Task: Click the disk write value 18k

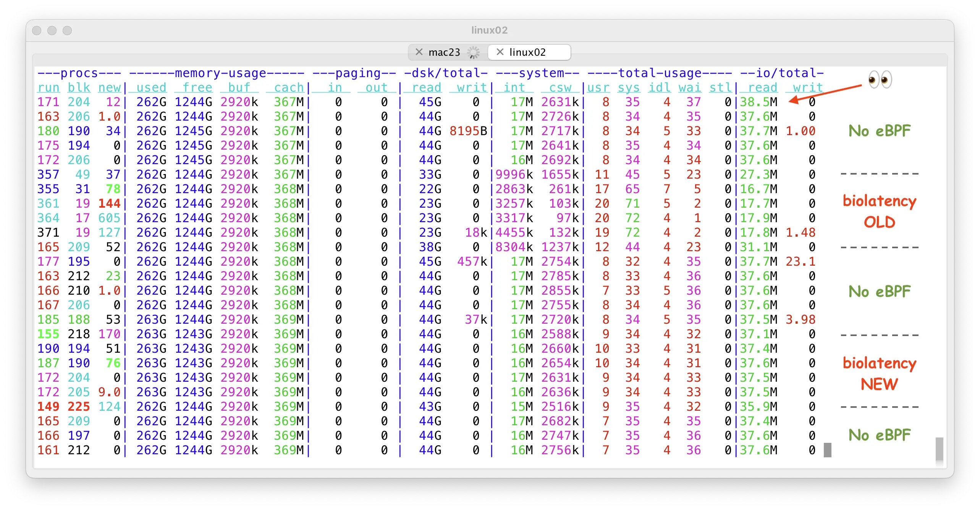Action: (x=476, y=232)
